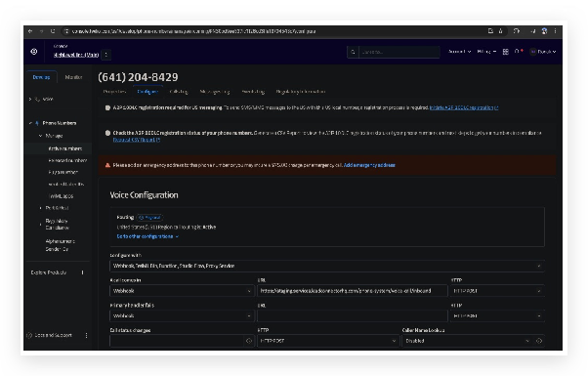Open the Explore Products three-dot menu

pyautogui.click(x=82, y=272)
